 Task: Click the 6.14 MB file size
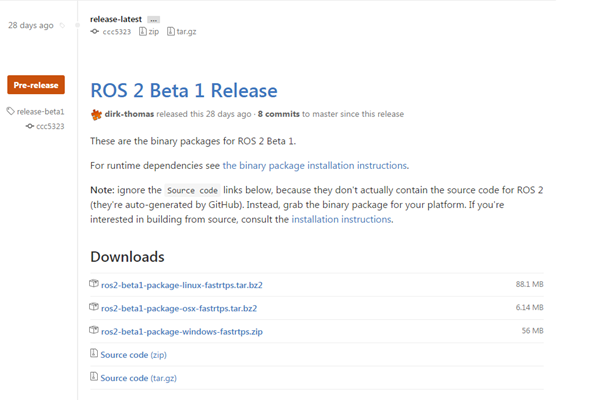(530, 307)
